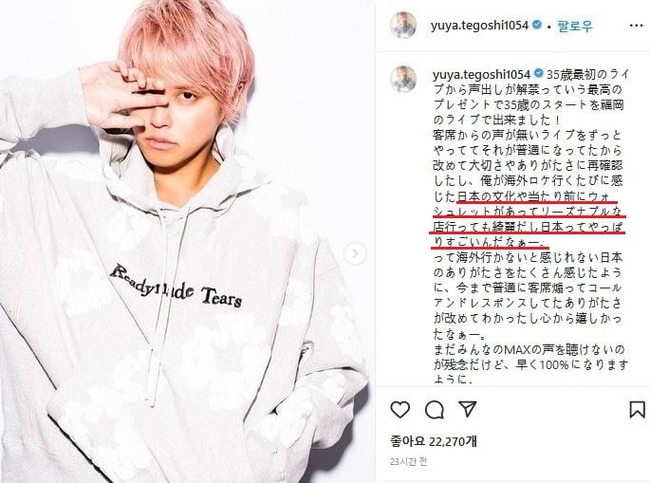The width and height of the screenshot is (650, 483).
Task: Open caption author's profile avatar
Action: 403,79
